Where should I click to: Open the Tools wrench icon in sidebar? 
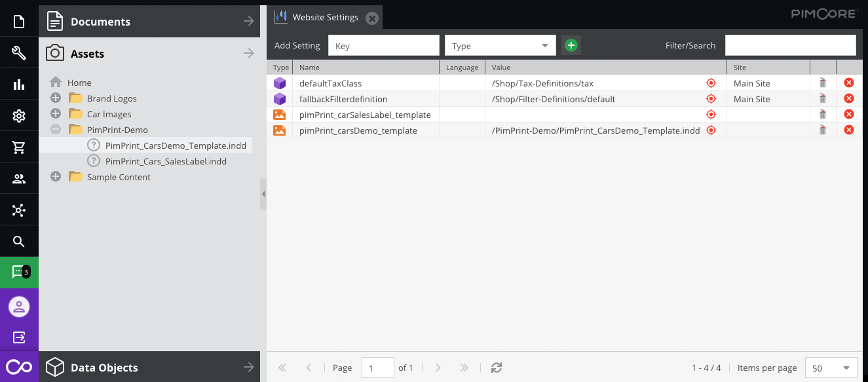point(19,53)
